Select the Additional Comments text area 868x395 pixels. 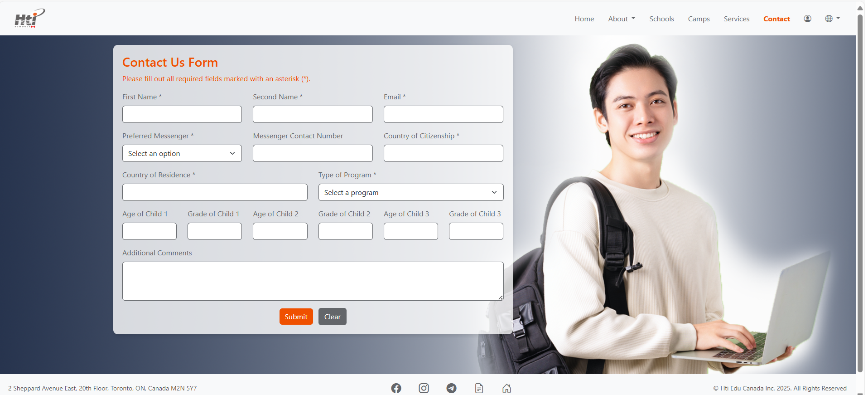pyautogui.click(x=313, y=281)
